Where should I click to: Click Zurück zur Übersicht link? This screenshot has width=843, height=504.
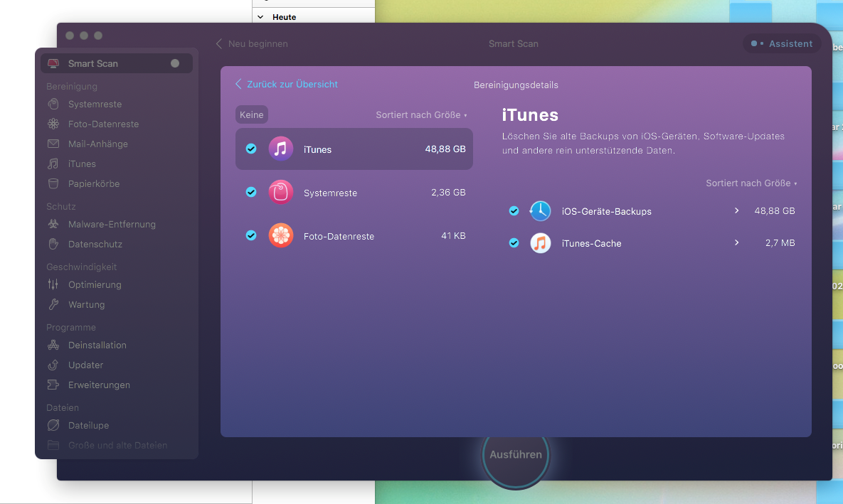coord(287,85)
